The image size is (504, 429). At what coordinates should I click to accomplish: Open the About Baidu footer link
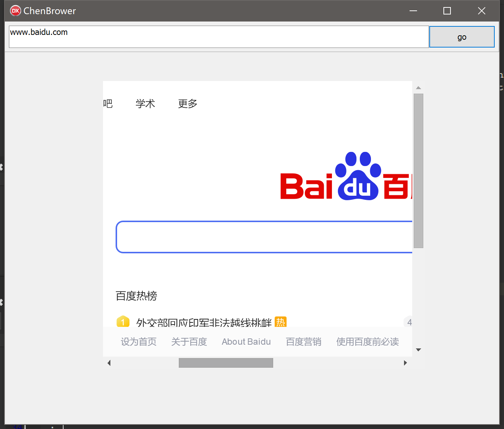coord(246,342)
